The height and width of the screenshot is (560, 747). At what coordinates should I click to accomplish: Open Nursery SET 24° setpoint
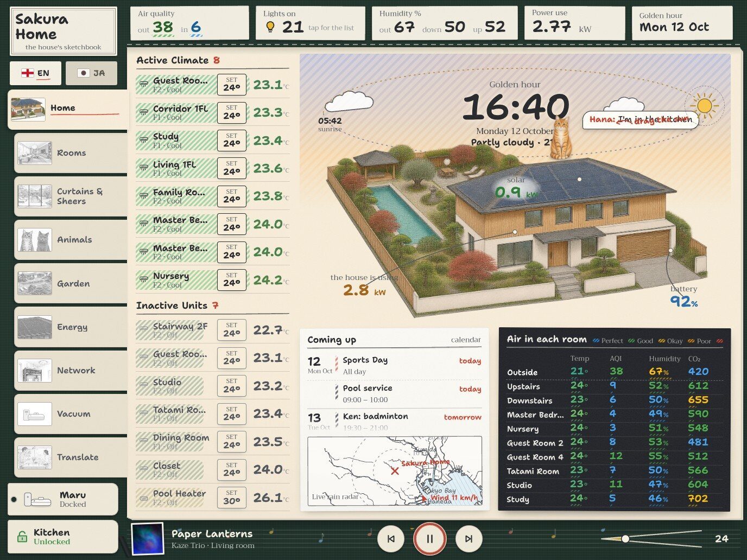coord(232,280)
